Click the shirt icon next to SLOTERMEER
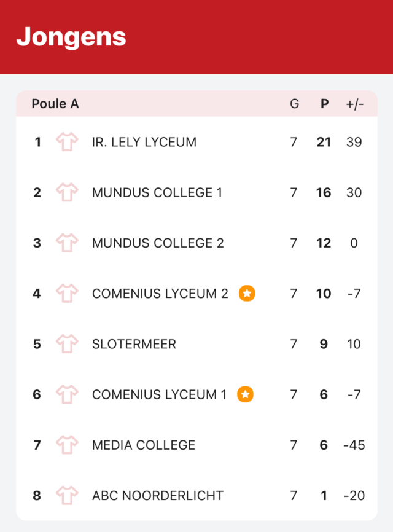This screenshot has height=532, width=393. 67,343
